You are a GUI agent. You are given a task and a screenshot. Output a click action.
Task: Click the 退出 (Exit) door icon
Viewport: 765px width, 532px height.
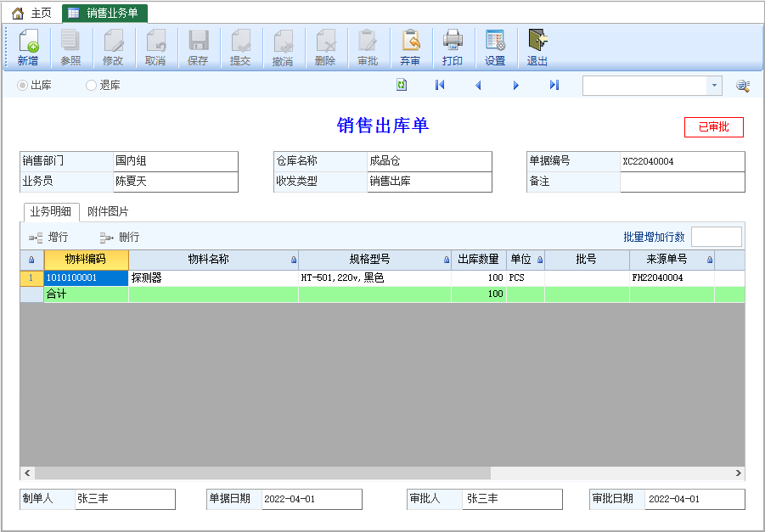click(x=537, y=41)
